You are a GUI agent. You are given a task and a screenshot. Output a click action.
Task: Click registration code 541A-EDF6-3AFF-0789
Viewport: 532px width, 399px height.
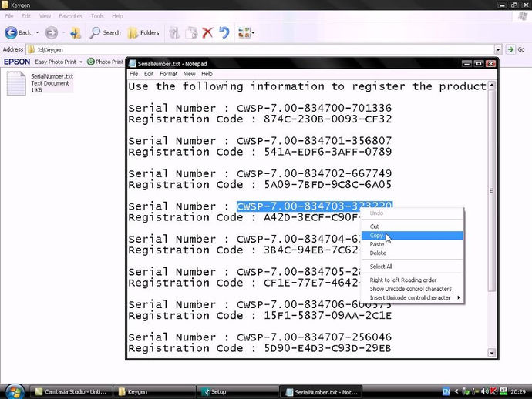(x=328, y=152)
